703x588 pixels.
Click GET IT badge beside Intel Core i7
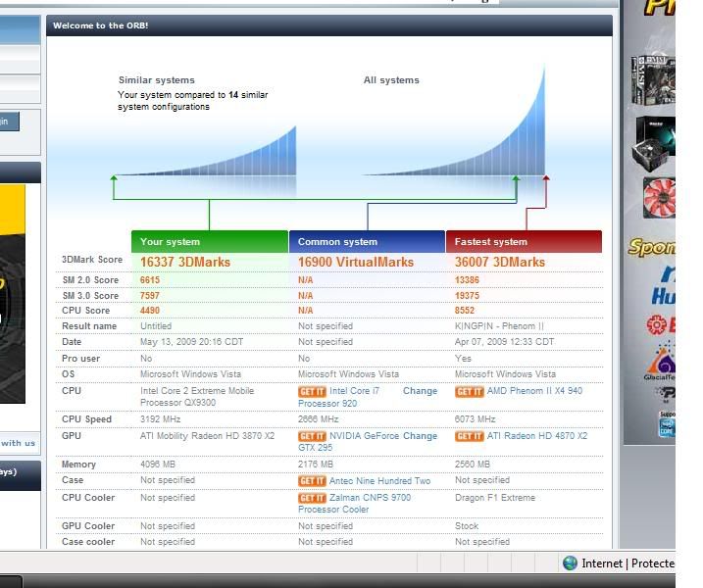(x=312, y=392)
